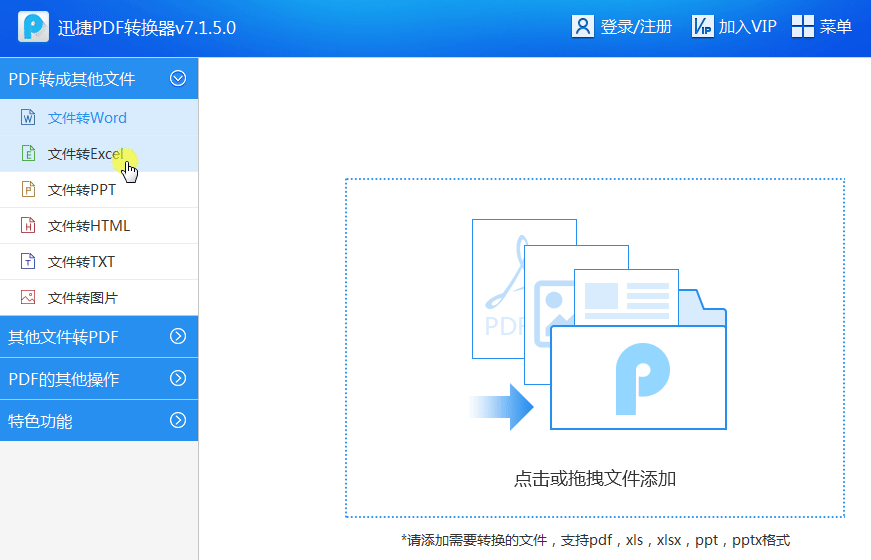Expand the 其他文件转PDF section chevron

pyautogui.click(x=178, y=336)
